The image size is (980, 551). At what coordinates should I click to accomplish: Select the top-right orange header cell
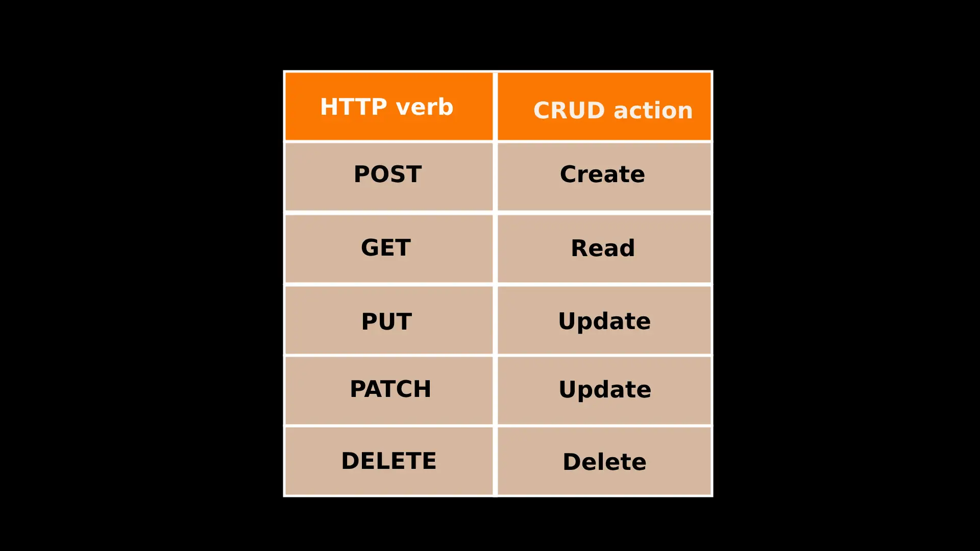(x=601, y=106)
